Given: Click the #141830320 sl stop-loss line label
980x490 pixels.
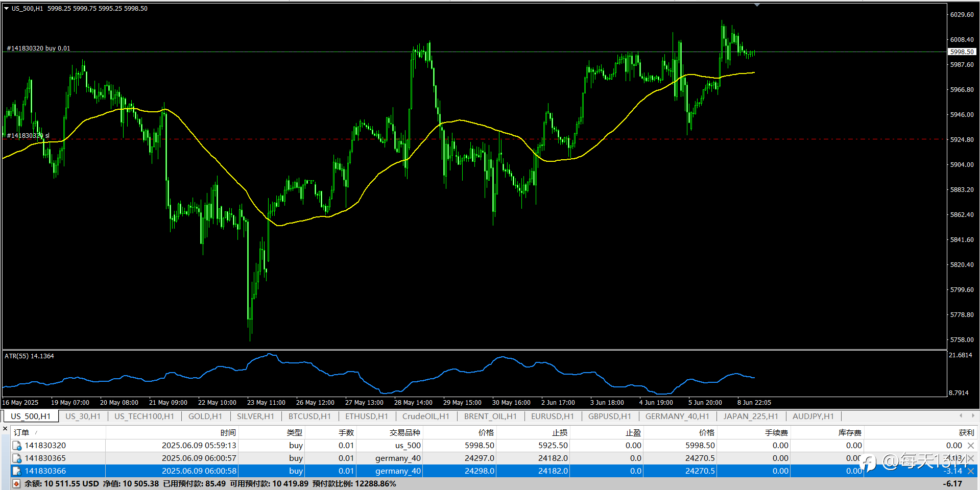Looking at the screenshot, I should 28,136.
